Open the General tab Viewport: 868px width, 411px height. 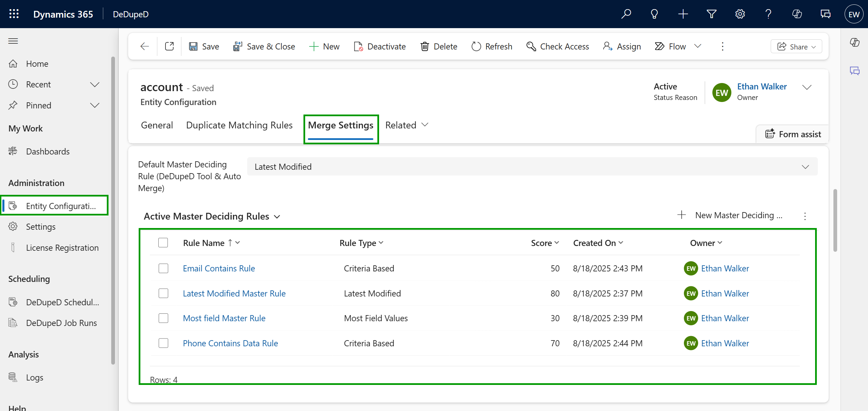[x=157, y=125]
